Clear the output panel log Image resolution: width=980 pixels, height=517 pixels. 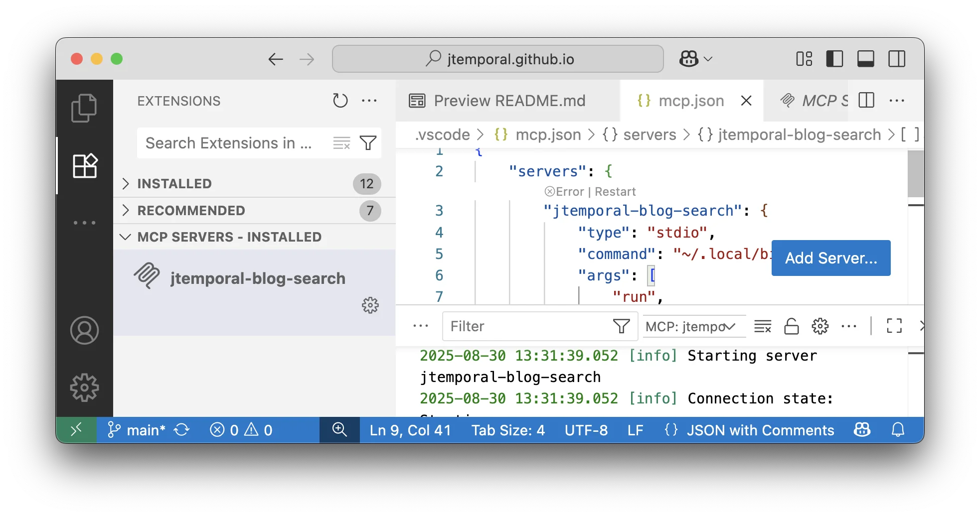762,326
